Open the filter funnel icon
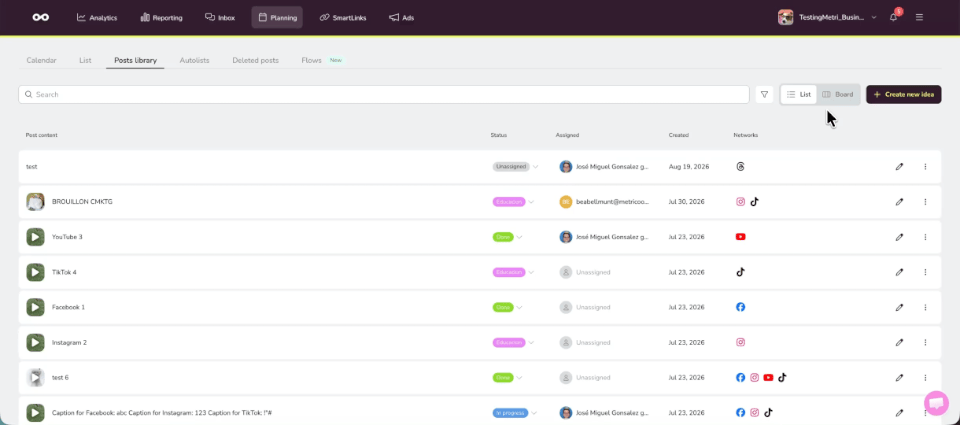The height and width of the screenshot is (425, 960). [x=764, y=94]
